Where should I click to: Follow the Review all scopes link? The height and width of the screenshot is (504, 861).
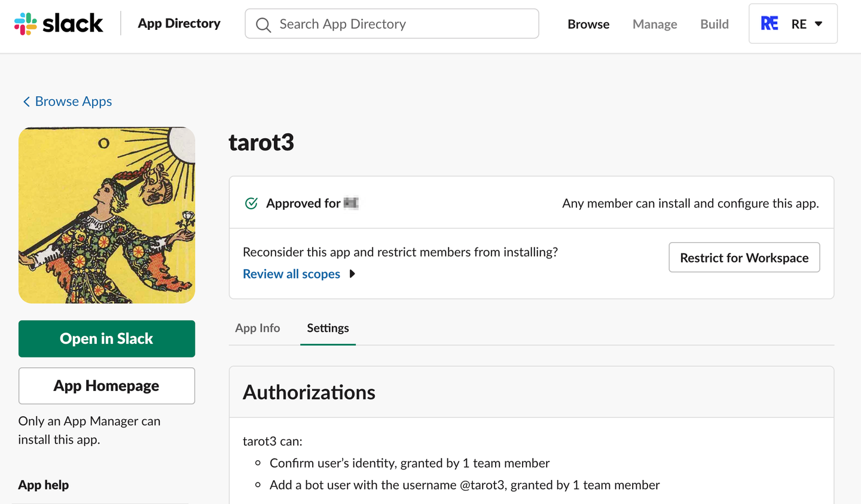[x=291, y=274]
